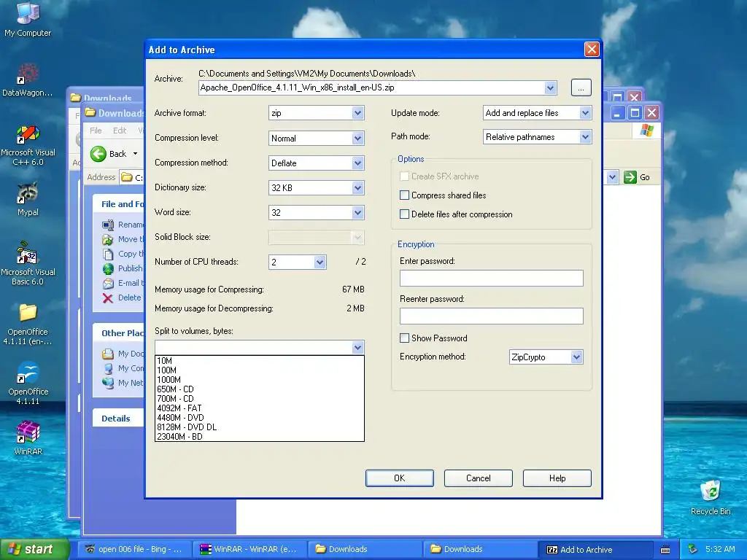Click the Help button

pyautogui.click(x=557, y=478)
